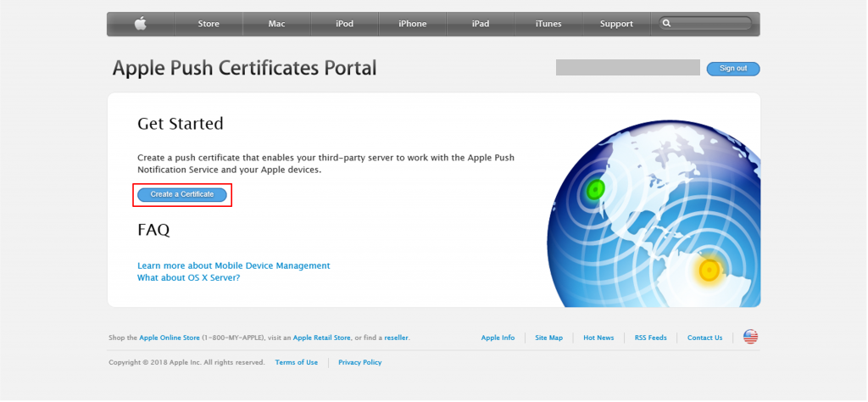Open the Store menu item
Screen dimensions: 868x402
click(209, 24)
